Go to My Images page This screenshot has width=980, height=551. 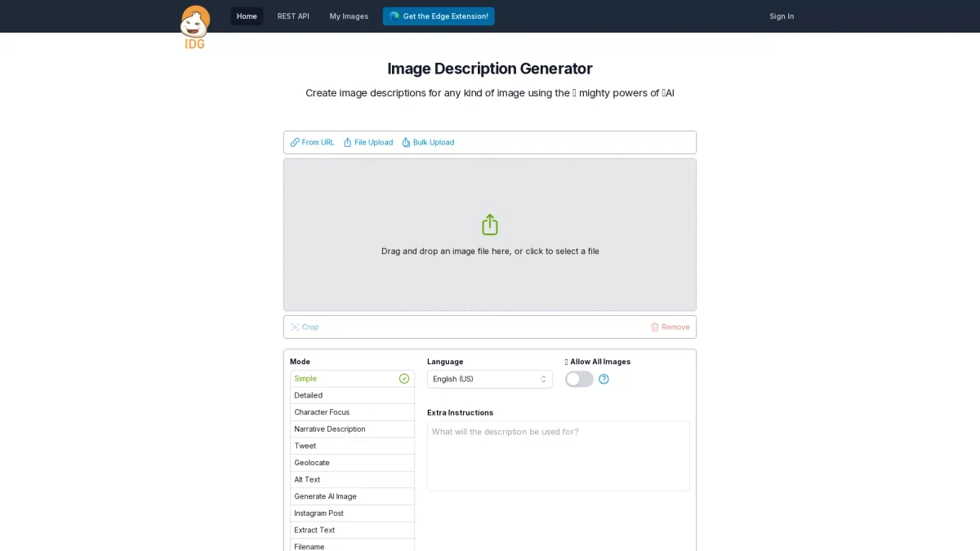coord(349,16)
